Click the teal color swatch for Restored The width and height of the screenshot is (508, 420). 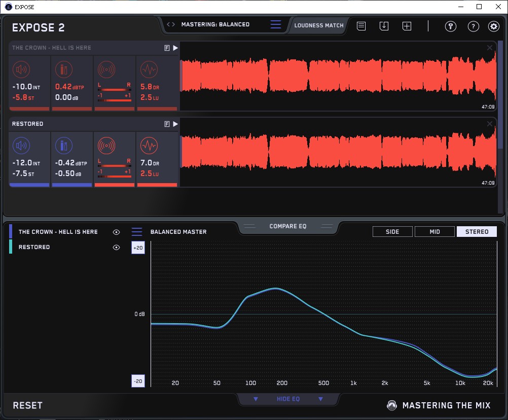coord(11,247)
